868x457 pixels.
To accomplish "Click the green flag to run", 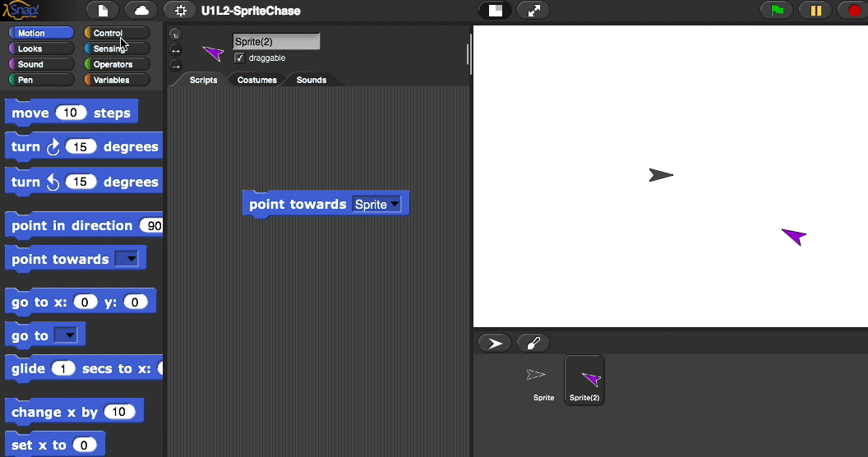I will pyautogui.click(x=778, y=11).
